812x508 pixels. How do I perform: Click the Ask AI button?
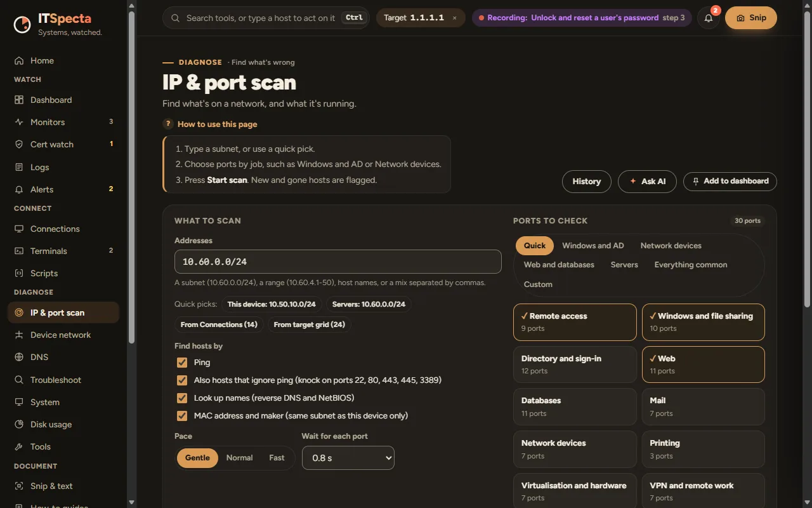point(647,181)
